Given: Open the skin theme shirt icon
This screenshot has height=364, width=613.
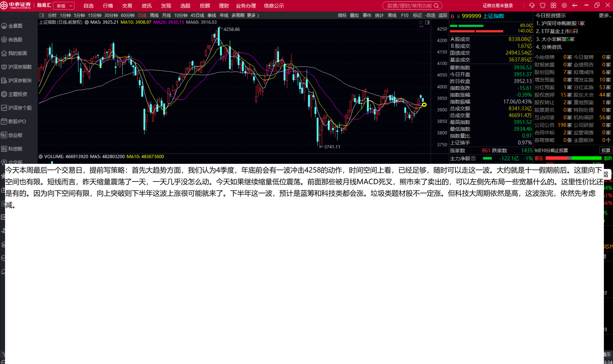Looking at the screenshot, I should click(542, 6).
